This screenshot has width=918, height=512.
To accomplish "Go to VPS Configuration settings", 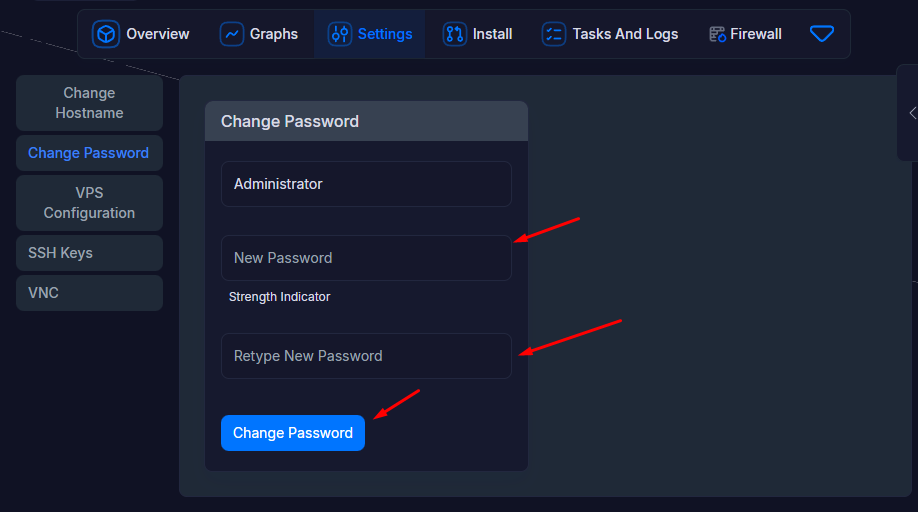I will coord(89,203).
